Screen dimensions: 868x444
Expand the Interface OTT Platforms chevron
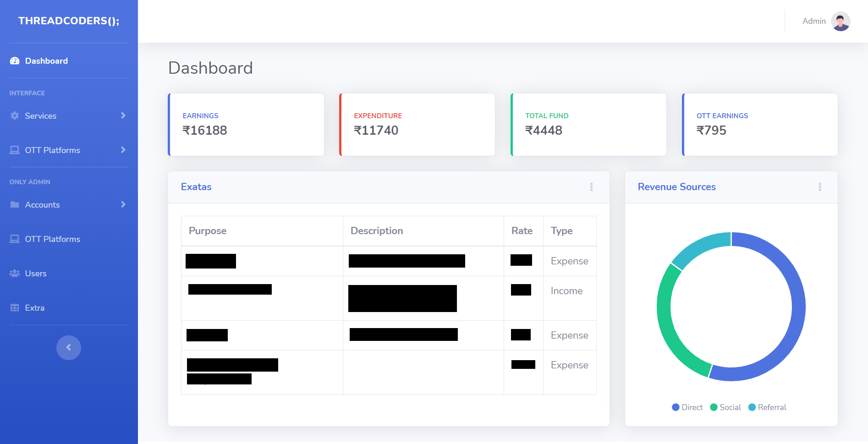tap(123, 150)
